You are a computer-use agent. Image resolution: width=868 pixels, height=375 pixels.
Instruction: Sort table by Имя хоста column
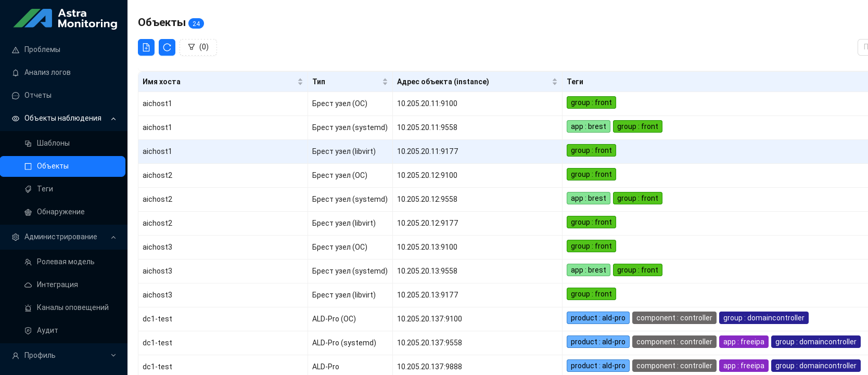coord(300,82)
